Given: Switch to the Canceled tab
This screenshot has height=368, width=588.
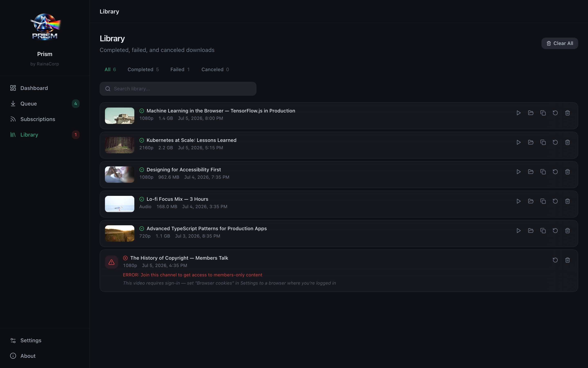Looking at the screenshot, I should [x=215, y=70].
